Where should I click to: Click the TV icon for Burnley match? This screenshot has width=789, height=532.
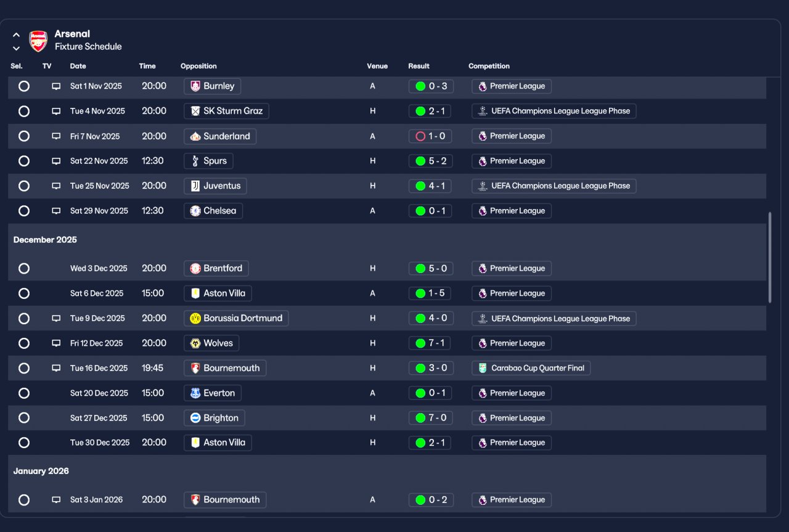tap(56, 86)
